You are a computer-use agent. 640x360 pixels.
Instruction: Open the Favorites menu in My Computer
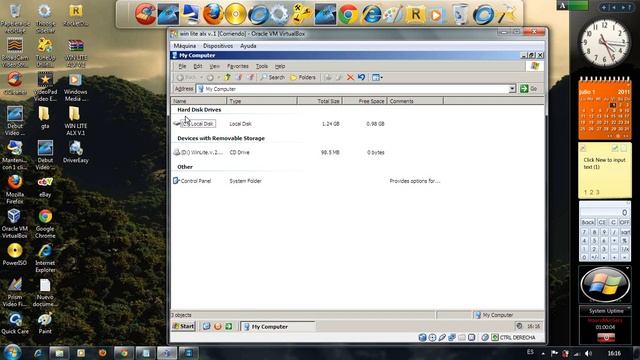[x=238, y=66]
